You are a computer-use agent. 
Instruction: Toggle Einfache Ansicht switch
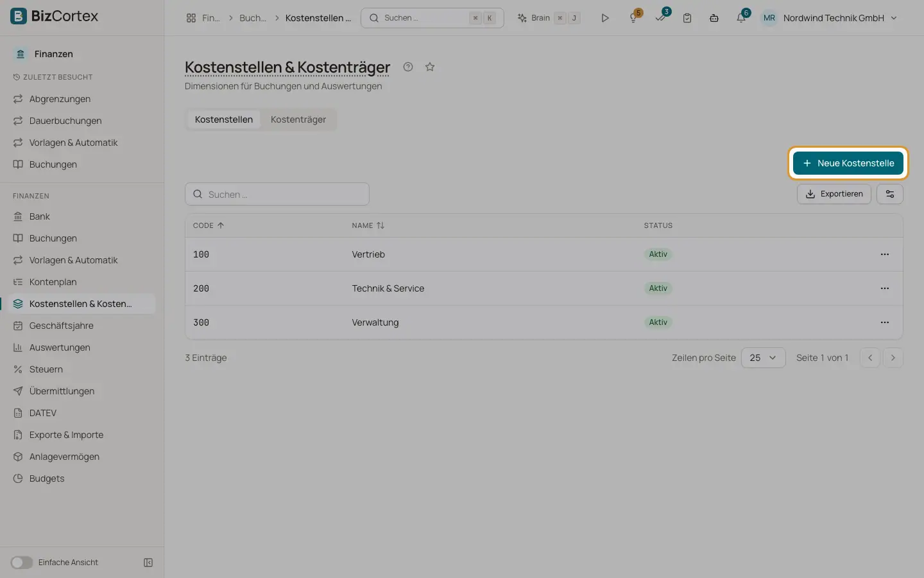pyautogui.click(x=22, y=563)
